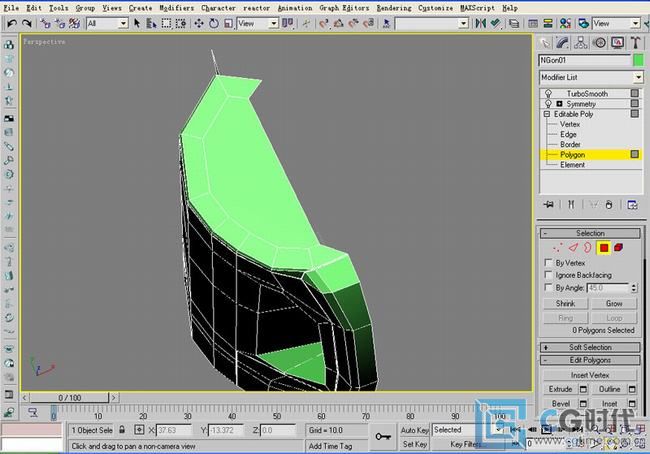Open the Customize menu

[x=435, y=8]
